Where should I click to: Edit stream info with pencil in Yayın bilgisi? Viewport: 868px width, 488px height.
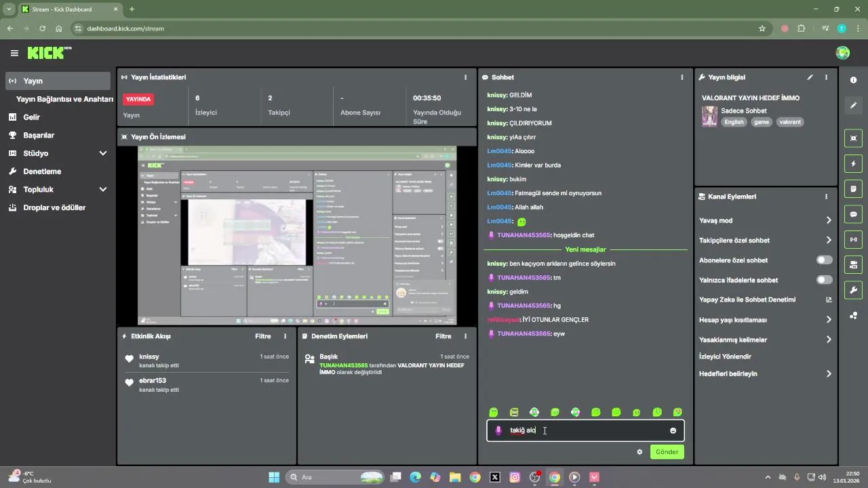click(810, 77)
